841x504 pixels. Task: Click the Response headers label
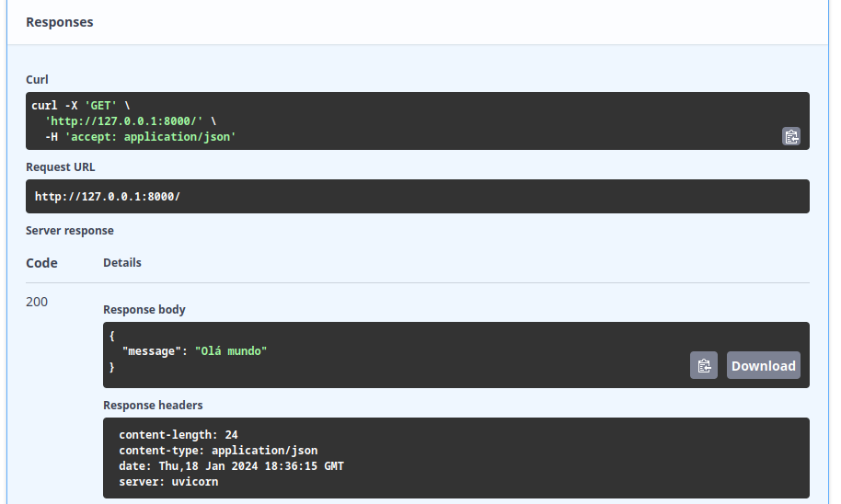click(153, 405)
